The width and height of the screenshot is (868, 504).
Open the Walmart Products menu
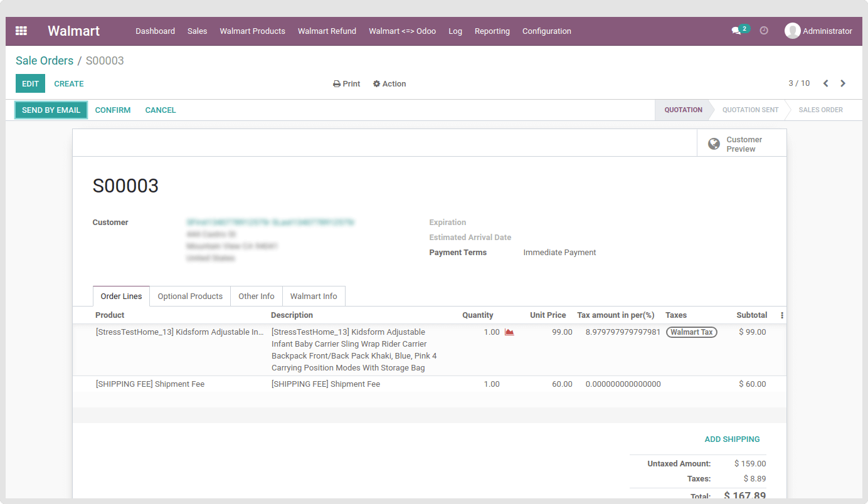pyautogui.click(x=253, y=31)
